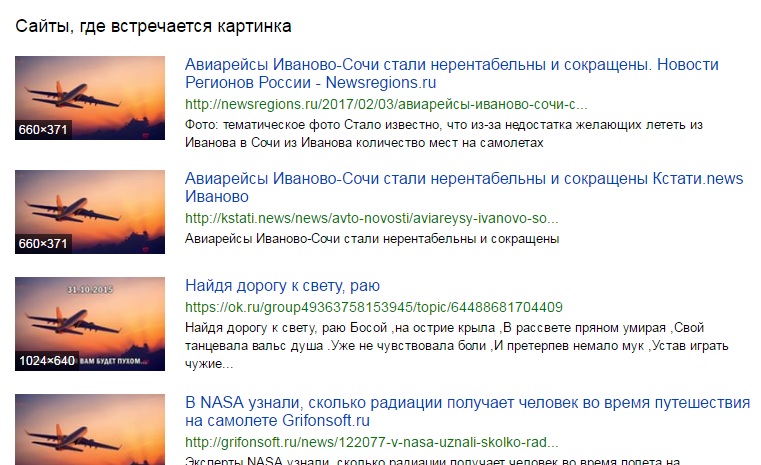Select the '660×371' size label on the Кстати.news thumbnail

click(x=43, y=244)
